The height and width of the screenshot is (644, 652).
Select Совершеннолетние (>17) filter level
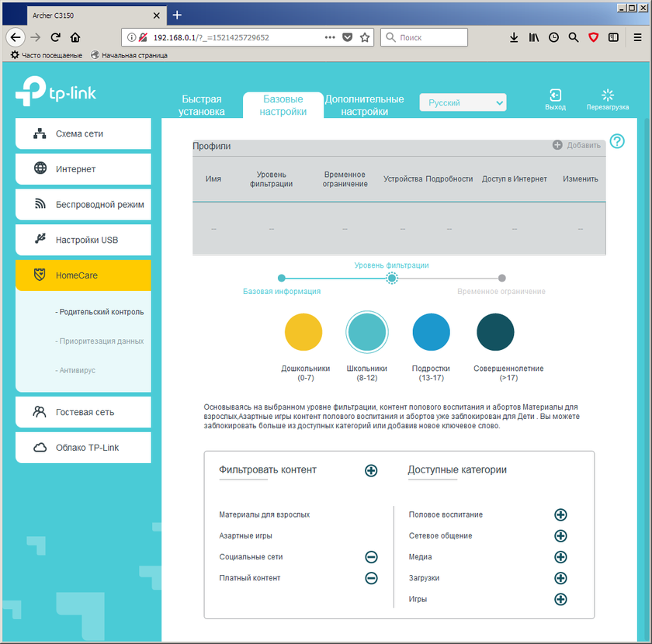(495, 332)
